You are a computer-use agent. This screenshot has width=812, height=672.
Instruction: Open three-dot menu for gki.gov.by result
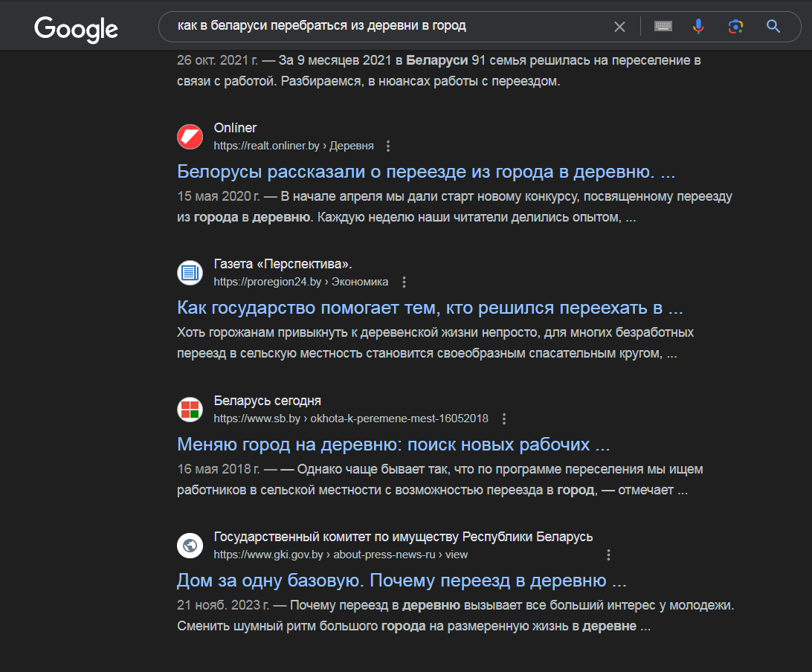(x=608, y=555)
